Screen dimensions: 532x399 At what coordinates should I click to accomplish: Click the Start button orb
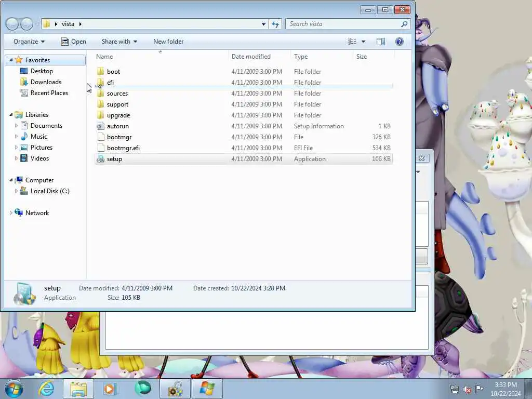(x=14, y=389)
